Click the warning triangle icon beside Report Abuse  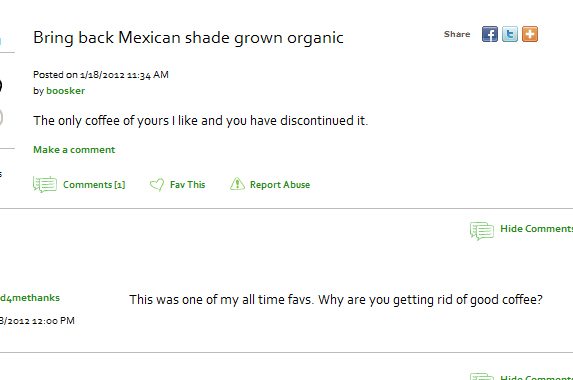(237, 184)
